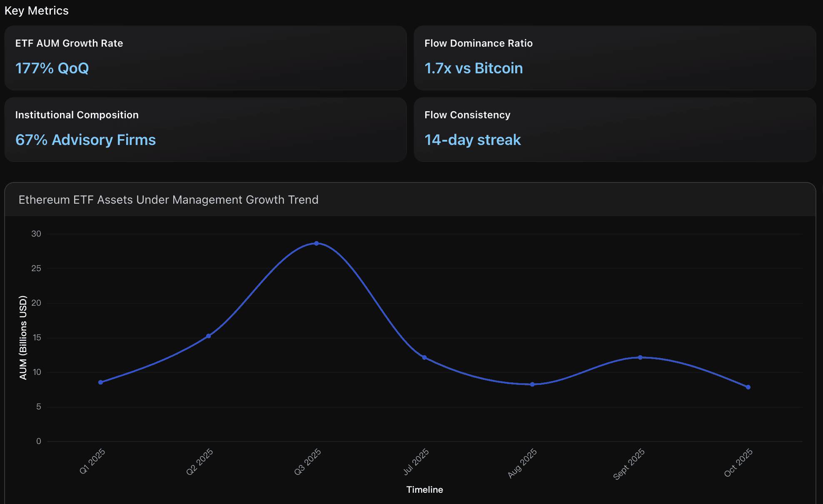Image resolution: width=823 pixels, height=504 pixels.
Task: Click the Sept 2025 data point
Action: pos(640,357)
